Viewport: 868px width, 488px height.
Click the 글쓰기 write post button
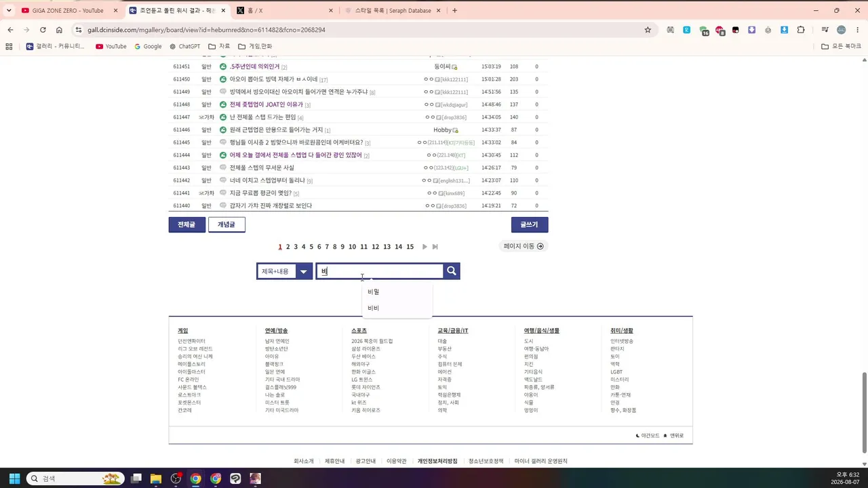click(x=529, y=224)
